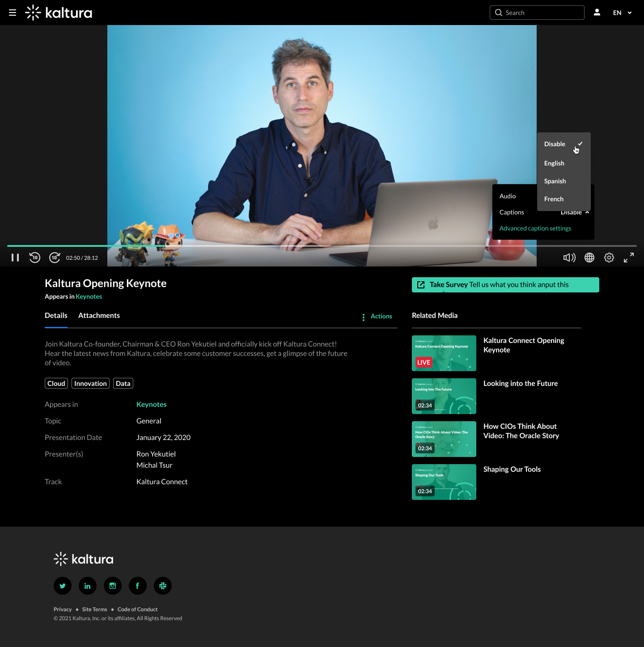Open Advanced caption settings
Viewport: 644px width, 647px height.
(535, 228)
